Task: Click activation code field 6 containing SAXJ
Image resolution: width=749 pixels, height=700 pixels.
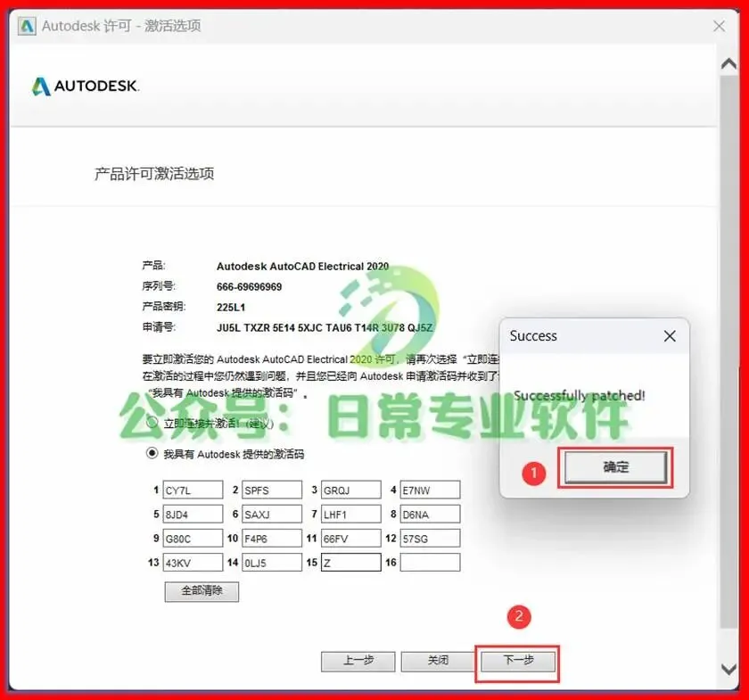Action: click(272, 515)
